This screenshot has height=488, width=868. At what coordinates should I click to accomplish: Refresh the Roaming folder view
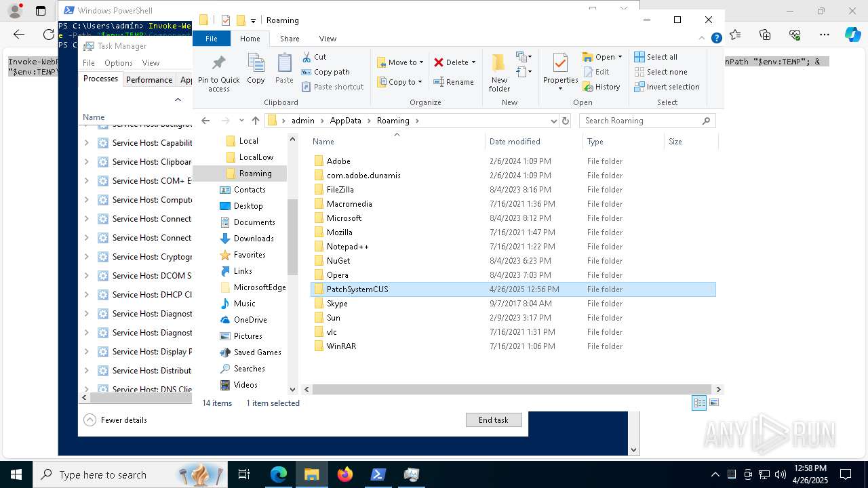pos(566,121)
